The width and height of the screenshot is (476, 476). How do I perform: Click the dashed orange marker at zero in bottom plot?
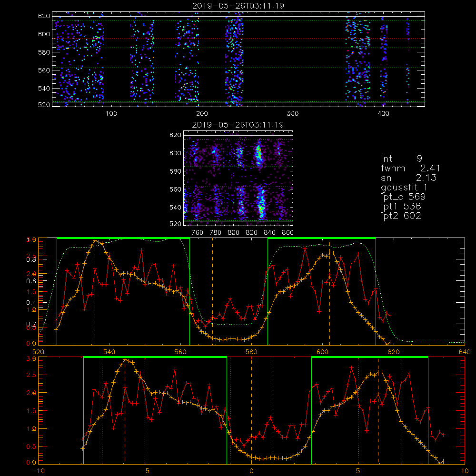[251, 410]
